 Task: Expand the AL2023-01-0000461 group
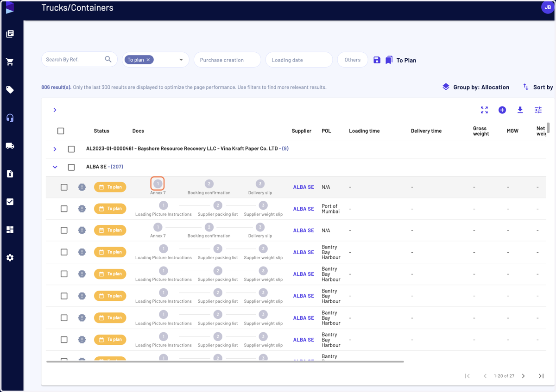[x=55, y=149]
